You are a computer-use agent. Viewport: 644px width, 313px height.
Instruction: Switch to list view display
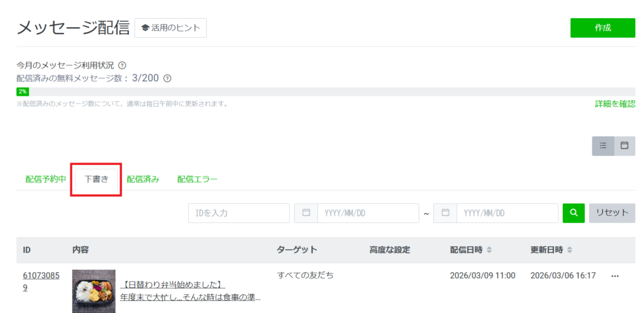603,145
